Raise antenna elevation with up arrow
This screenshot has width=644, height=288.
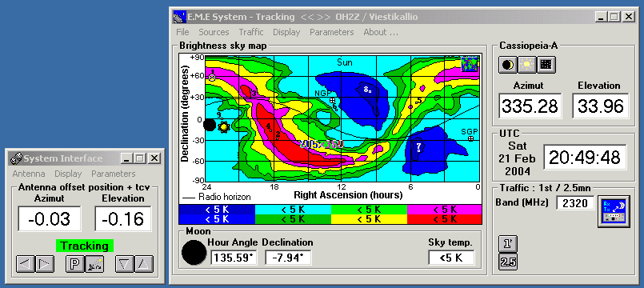point(144,264)
